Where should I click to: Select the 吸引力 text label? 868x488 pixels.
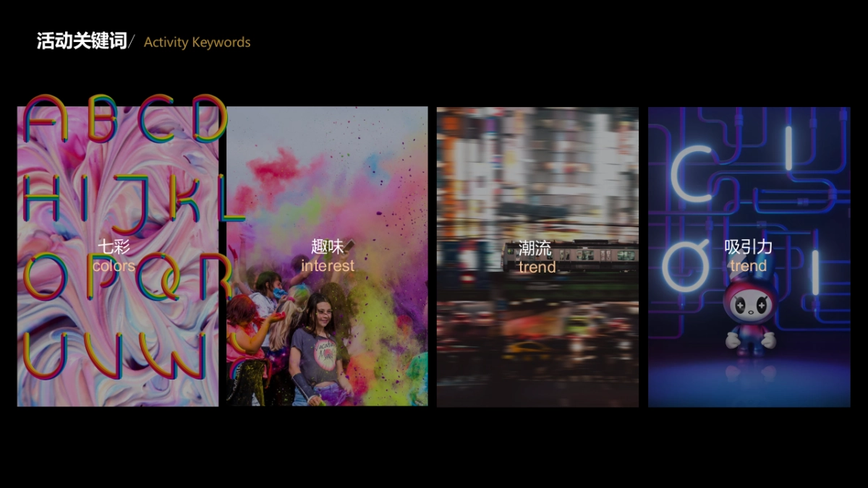[x=748, y=247]
